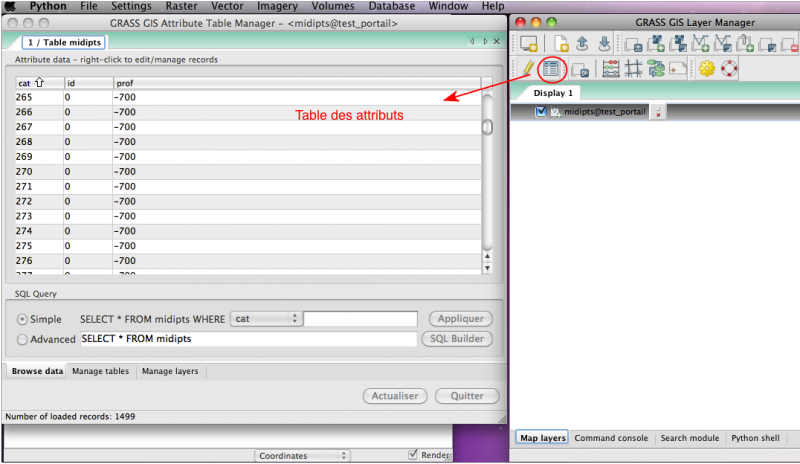Open GRASS settings gear icon
The image size is (800, 464).
tap(706, 69)
